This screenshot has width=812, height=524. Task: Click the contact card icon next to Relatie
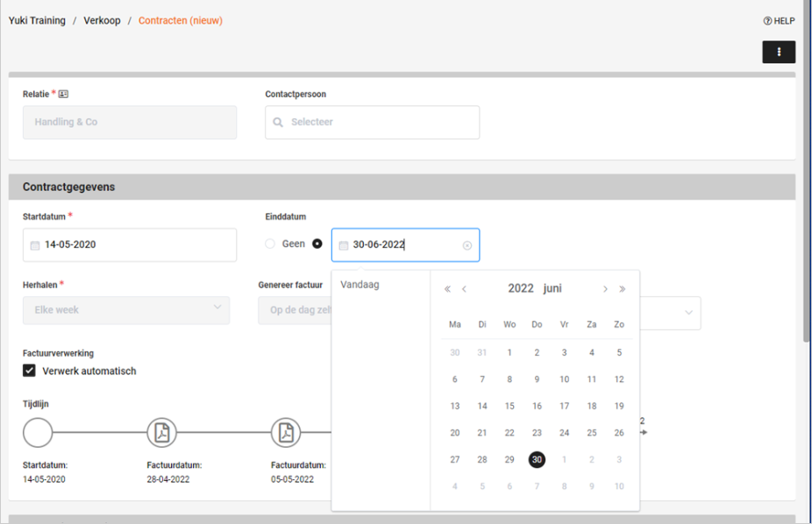tap(63, 94)
